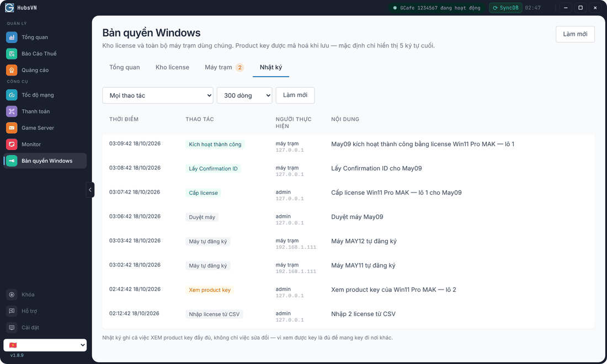The width and height of the screenshot is (607, 364).
Task: Select the Game Server icon
Action: point(12,128)
